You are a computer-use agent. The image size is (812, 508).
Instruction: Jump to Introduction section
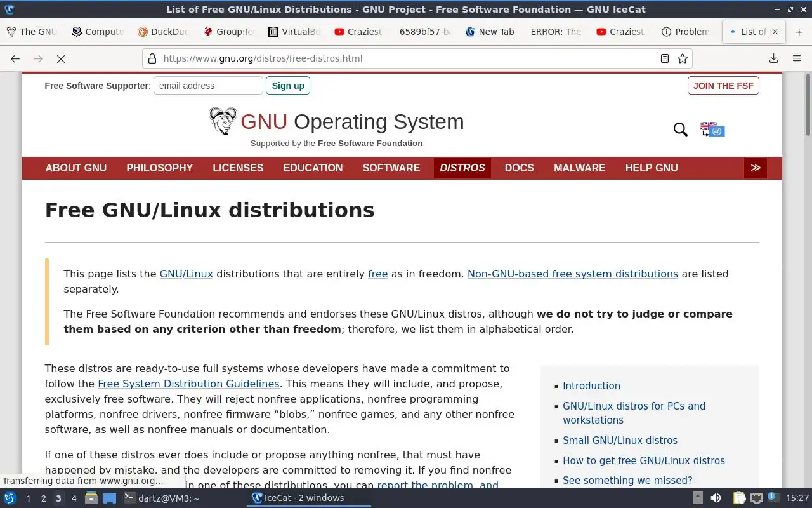click(591, 385)
